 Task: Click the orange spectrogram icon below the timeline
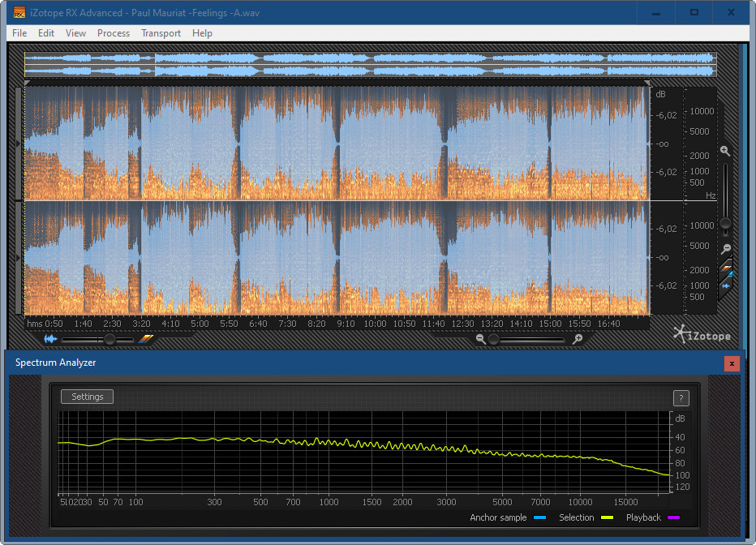(x=145, y=339)
